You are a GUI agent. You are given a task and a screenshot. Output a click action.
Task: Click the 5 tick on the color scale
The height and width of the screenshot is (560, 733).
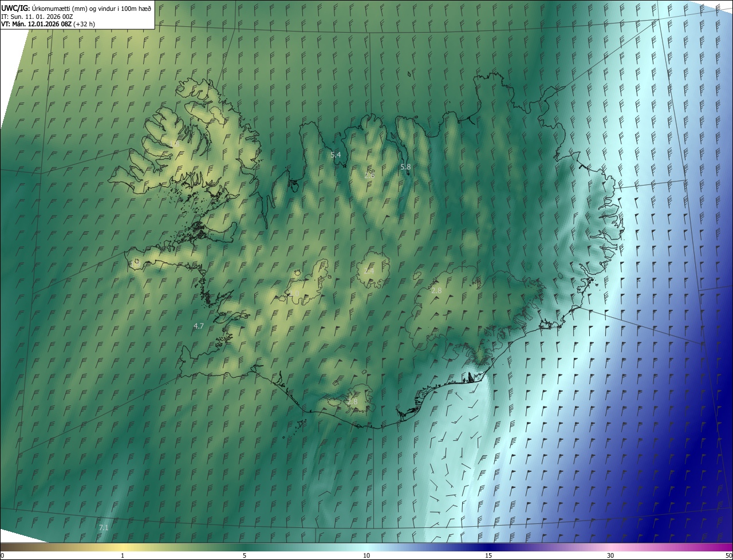(x=245, y=555)
